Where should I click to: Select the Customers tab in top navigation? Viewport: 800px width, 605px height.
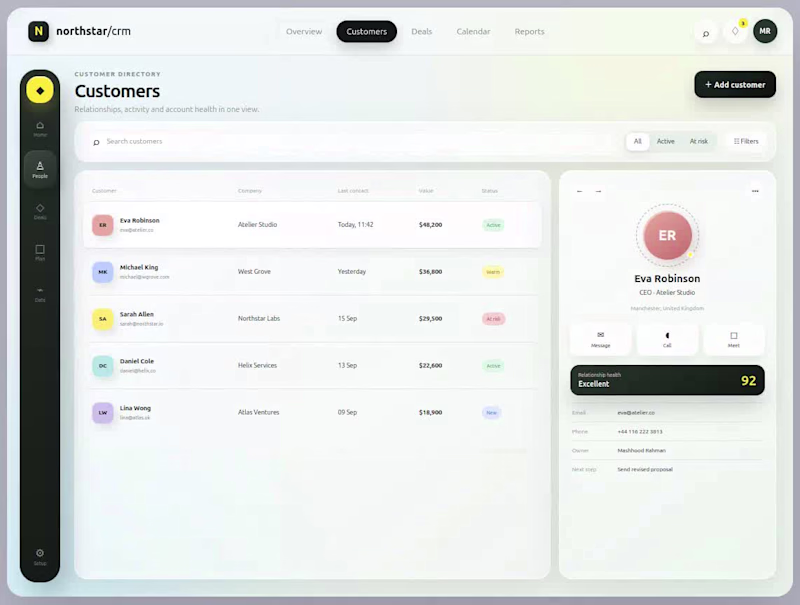tap(366, 32)
